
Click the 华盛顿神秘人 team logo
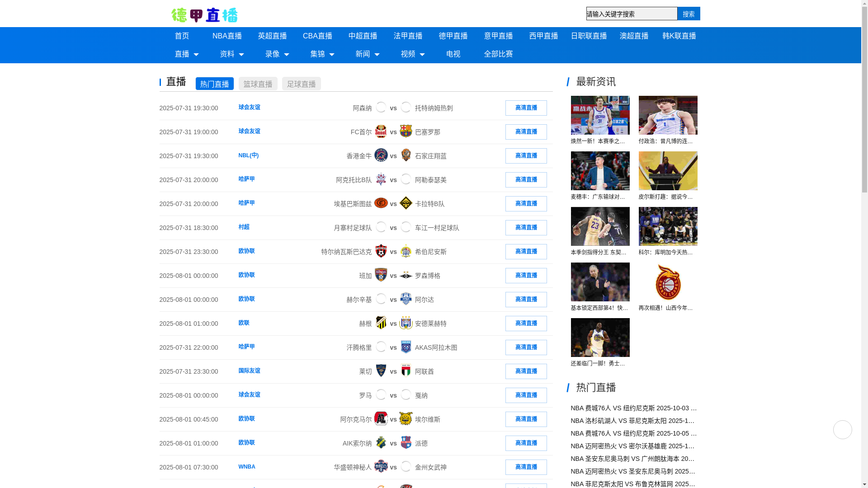tap(381, 467)
